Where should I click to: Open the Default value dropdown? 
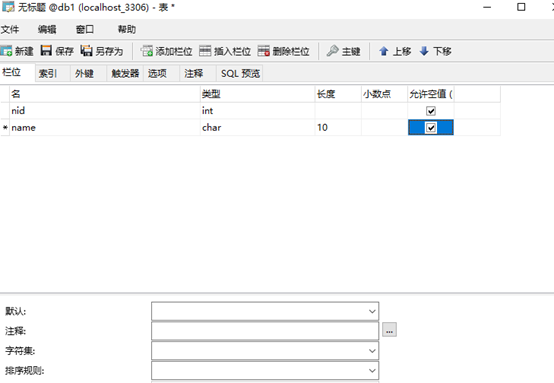[372, 311]
